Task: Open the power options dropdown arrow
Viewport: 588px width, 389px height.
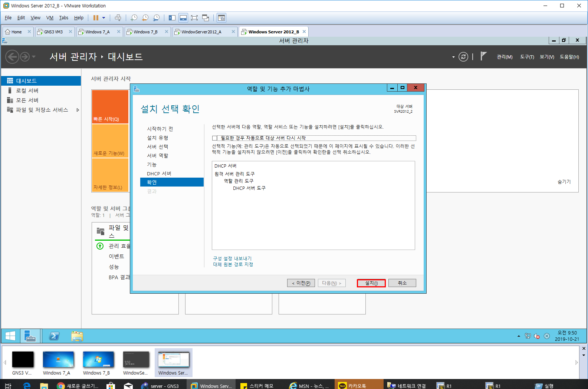Action: click(x=104, y=18)
